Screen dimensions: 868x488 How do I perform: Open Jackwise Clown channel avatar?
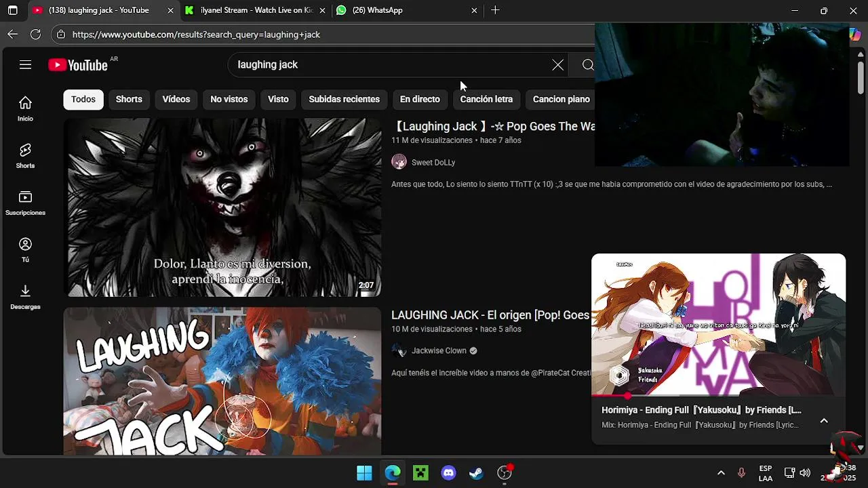[x=399, y=350]
